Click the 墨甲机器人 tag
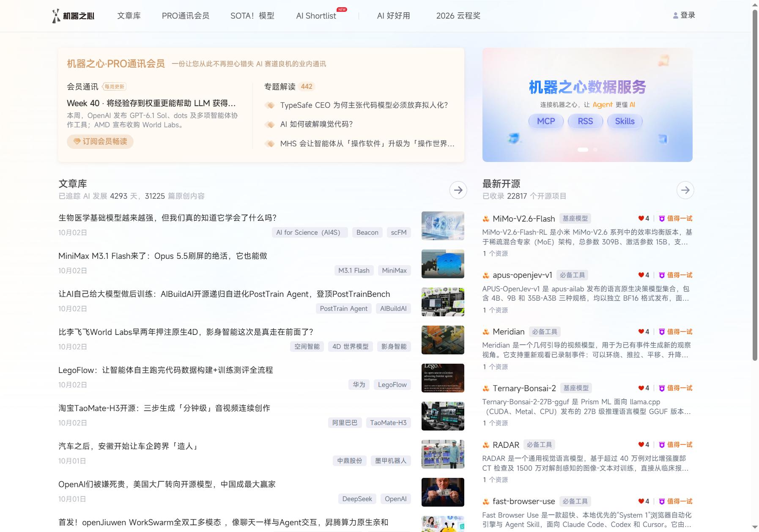 click(x=391, y=461)
